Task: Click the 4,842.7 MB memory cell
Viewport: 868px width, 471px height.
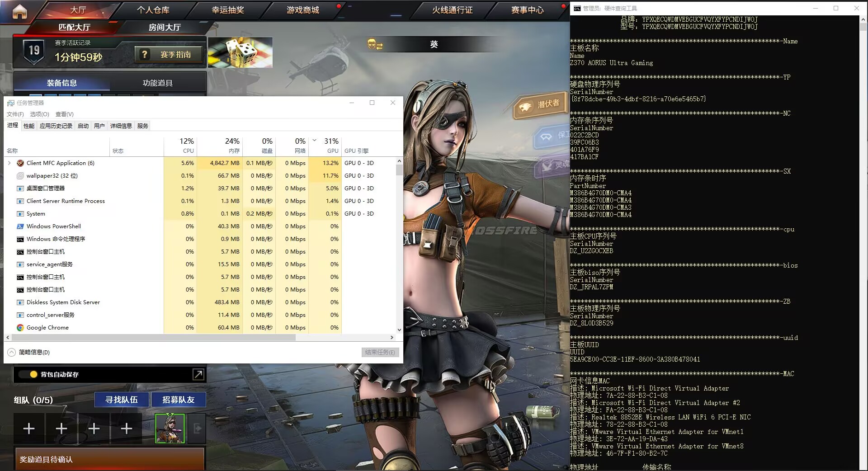Action: click(220, 163)
